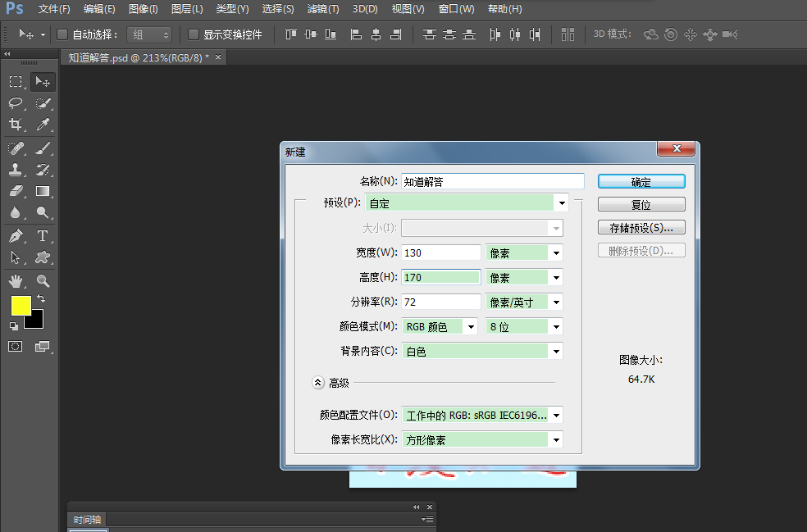Open the tool preset picker arrow
Screen dimensions: 807x532
pyautogui.click(x=43, y=35)
